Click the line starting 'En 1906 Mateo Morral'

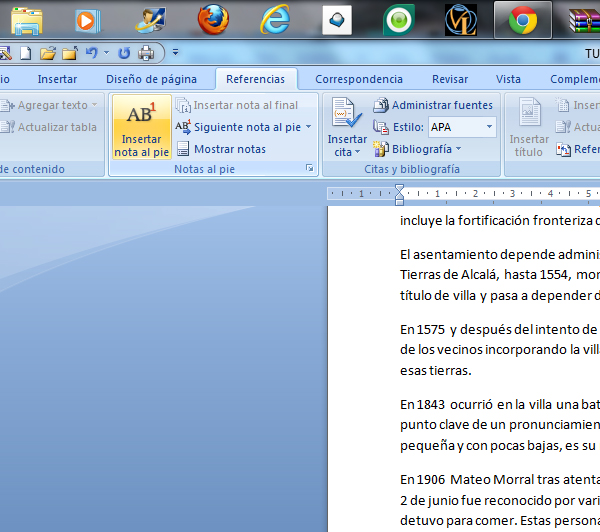point(500,479)
